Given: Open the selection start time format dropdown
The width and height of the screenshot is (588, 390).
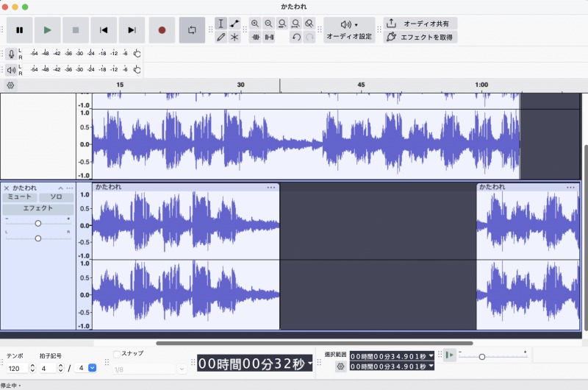Looking at the screenshot, I should click(x=431, y=355).
